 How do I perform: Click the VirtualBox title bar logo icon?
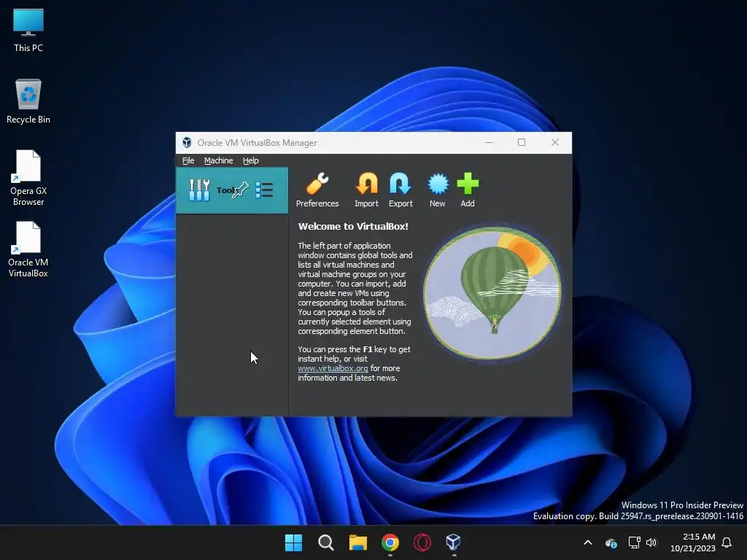click(x=187, y=142)
